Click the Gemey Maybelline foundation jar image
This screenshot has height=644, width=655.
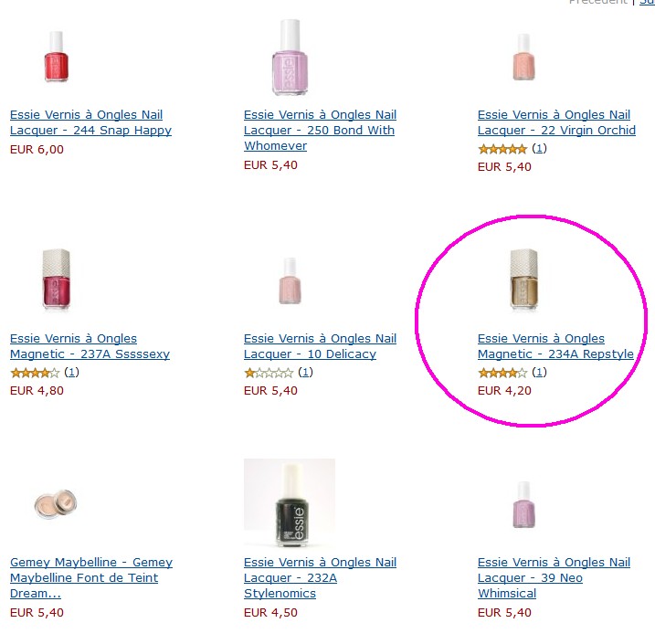(x=56, y=502)
